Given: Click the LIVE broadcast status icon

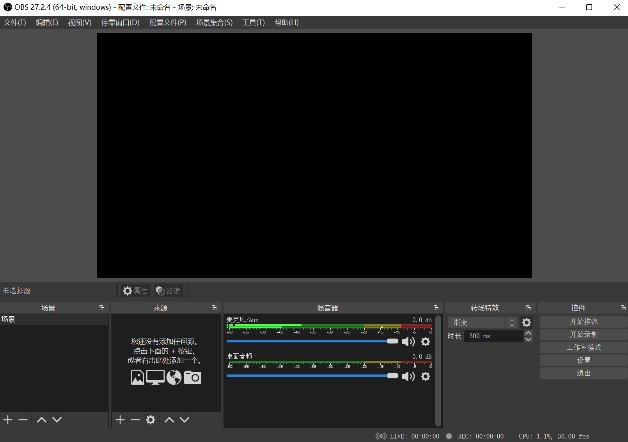Looking at the screenshot, I should coord(381,436).
